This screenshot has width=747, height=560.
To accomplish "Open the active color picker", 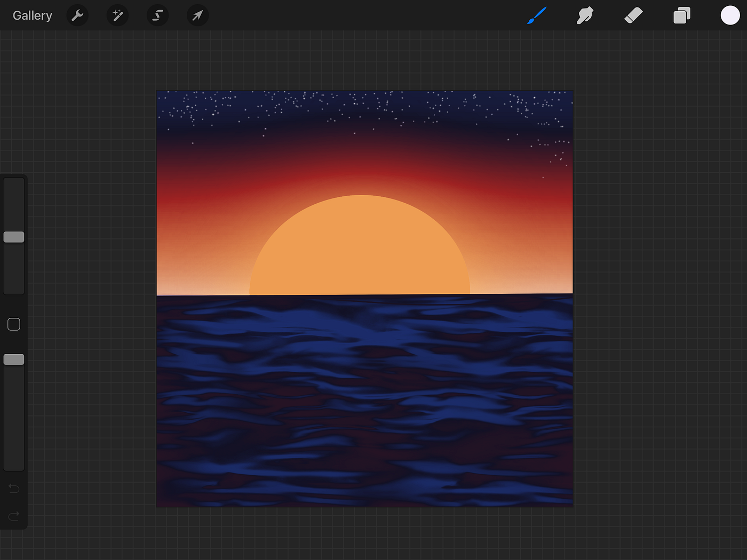I will (729, 15).
